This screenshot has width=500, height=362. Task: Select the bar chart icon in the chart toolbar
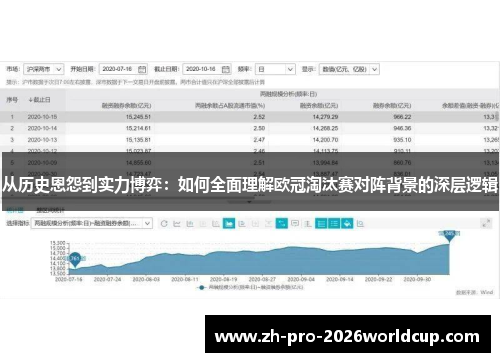(x=190, y=223)
